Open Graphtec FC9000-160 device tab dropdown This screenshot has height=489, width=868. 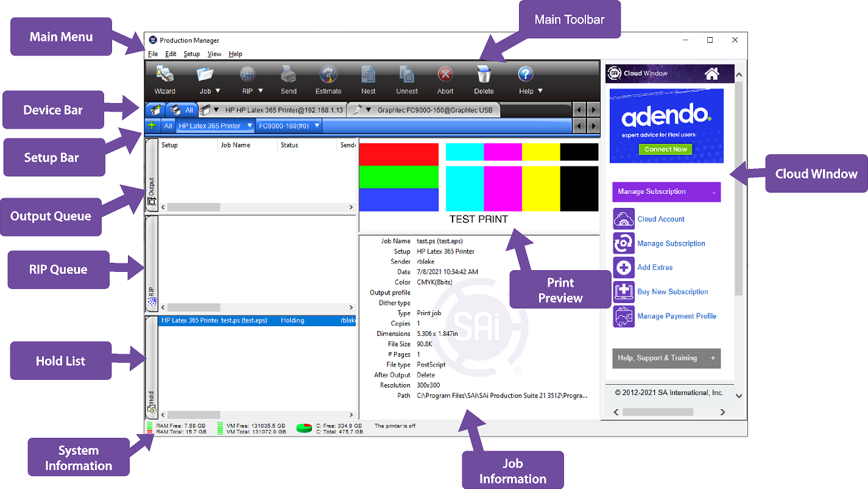[x=369, y=110]
